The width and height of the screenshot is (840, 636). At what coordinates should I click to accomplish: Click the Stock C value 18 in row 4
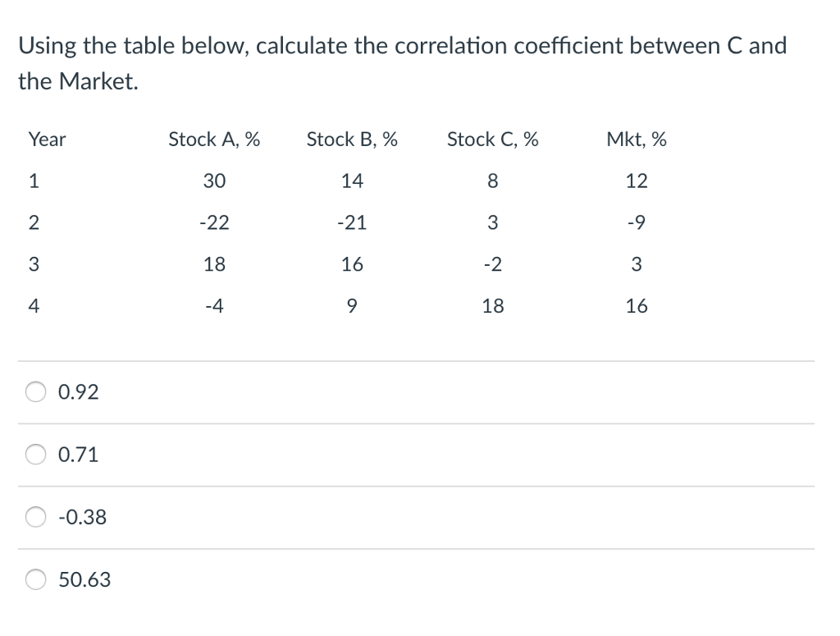[x=492, y=305]
